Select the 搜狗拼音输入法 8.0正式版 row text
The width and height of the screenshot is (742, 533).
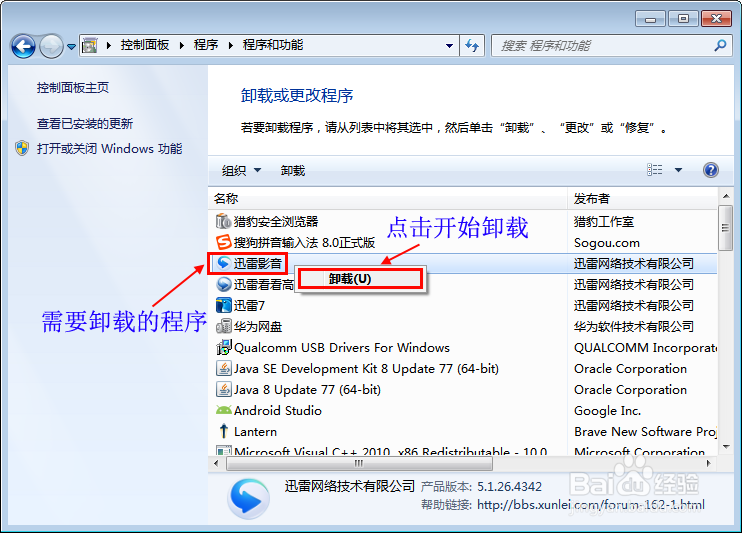point(304,243)
